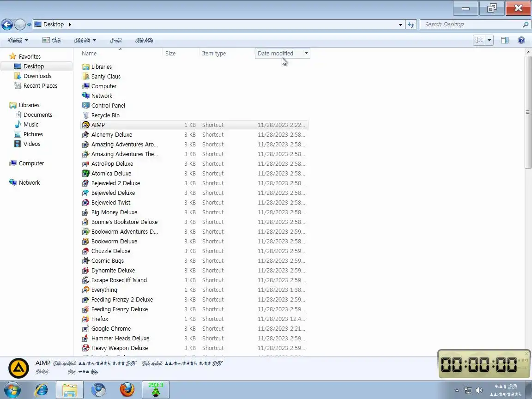Image resolution: width=532 pixels, height=399 pixels.
Task: Open the address bar history dropdown
Action: click(x=400, y=24)
